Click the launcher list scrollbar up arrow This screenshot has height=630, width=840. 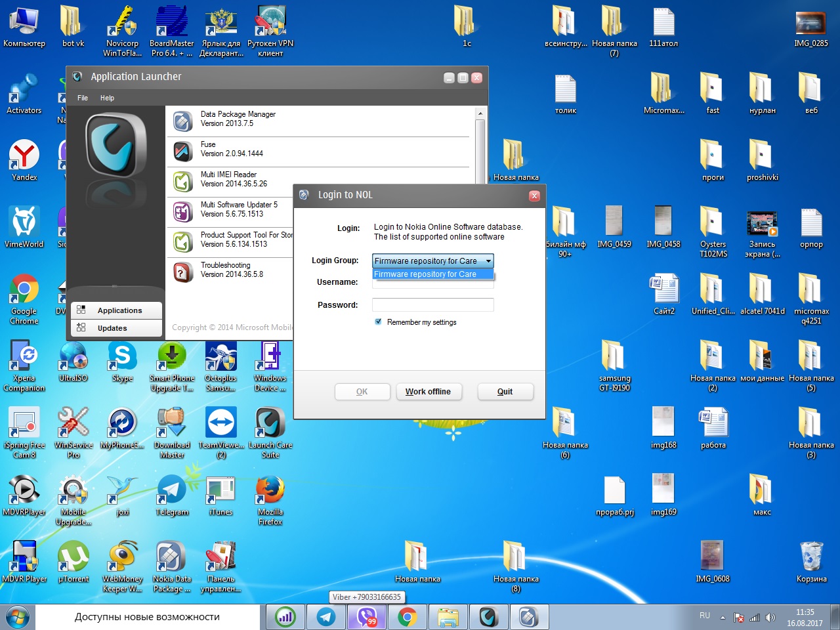point(480,114)
